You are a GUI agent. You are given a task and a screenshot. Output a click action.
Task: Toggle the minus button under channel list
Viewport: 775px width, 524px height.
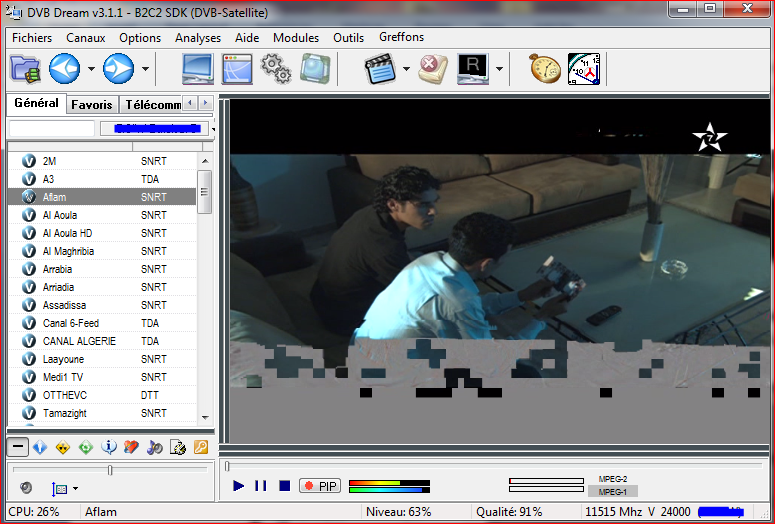click(x=18, y=447)
